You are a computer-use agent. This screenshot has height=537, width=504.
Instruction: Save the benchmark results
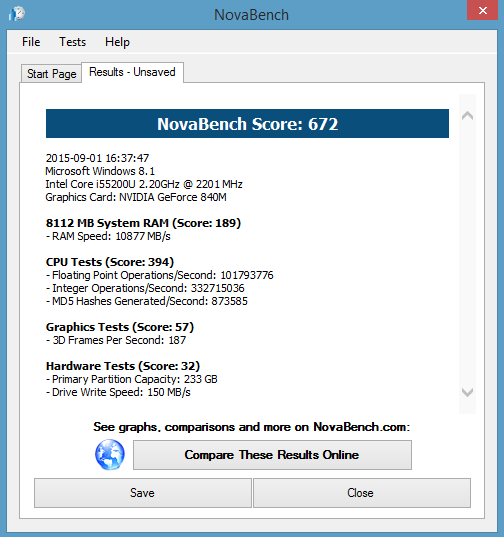(142, 493)
